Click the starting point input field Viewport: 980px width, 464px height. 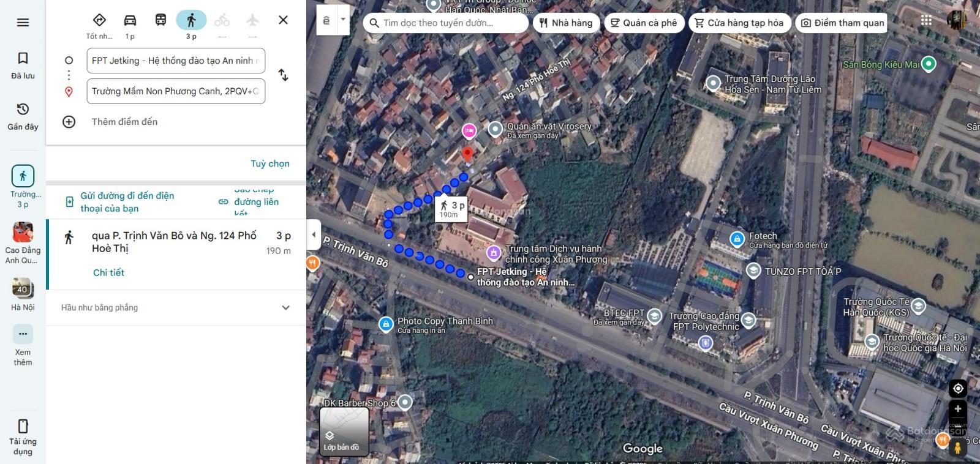pyautogui.click(x=176, y=61)
